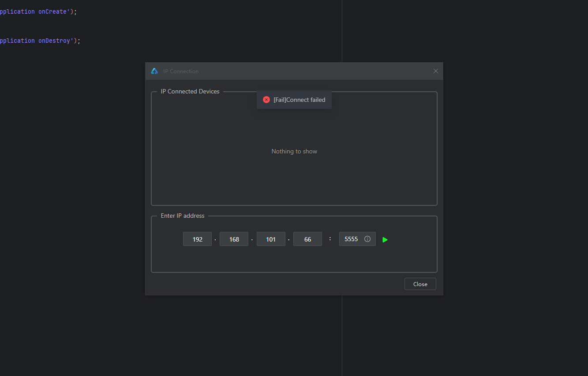
Task: Click the port number field 5555
Action: pyautogui.click(x=351, y=239)
